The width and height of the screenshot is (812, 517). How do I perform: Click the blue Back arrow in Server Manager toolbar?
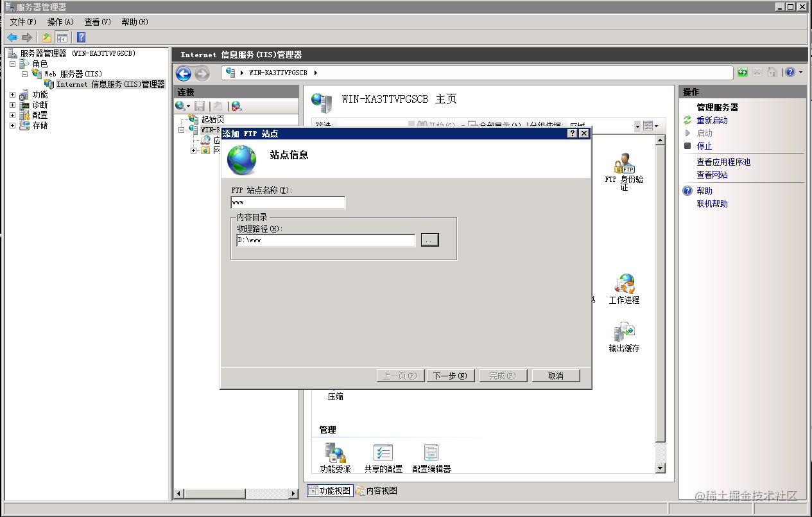tap(12, 37)
